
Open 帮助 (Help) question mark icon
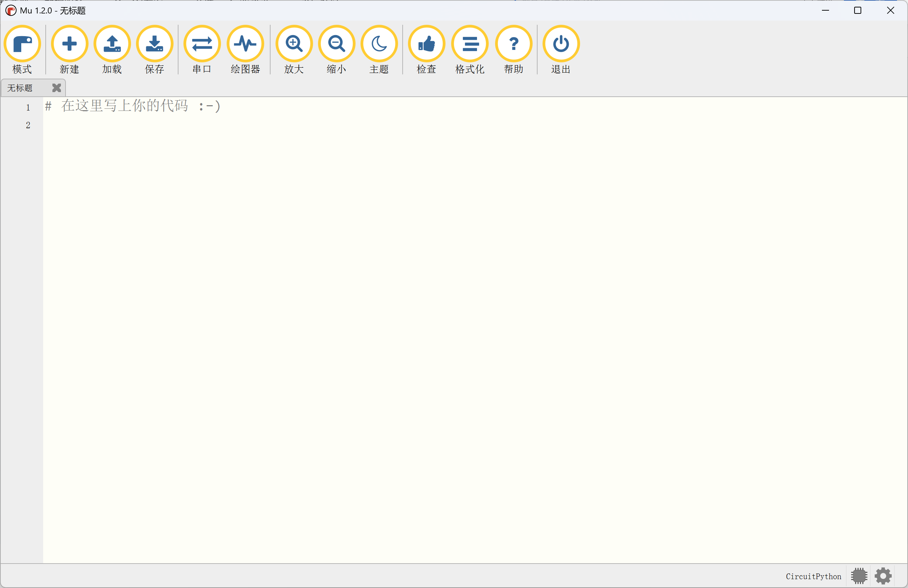pyautogui.click(x=513, y=44)
